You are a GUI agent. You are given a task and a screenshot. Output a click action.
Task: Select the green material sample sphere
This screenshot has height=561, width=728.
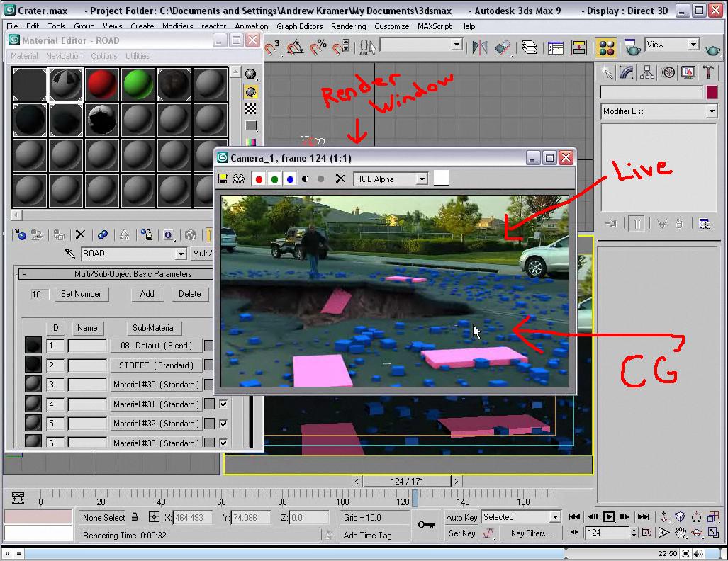[138, 84]
